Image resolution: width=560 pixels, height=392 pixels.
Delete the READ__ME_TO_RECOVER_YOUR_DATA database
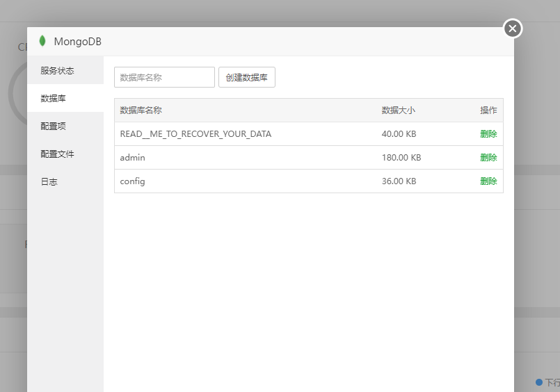coord(488,133)
